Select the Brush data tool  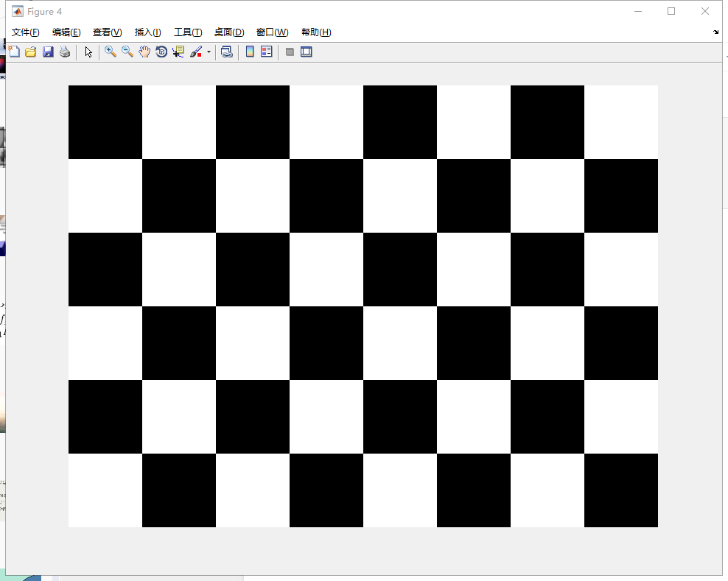point(196,52)
